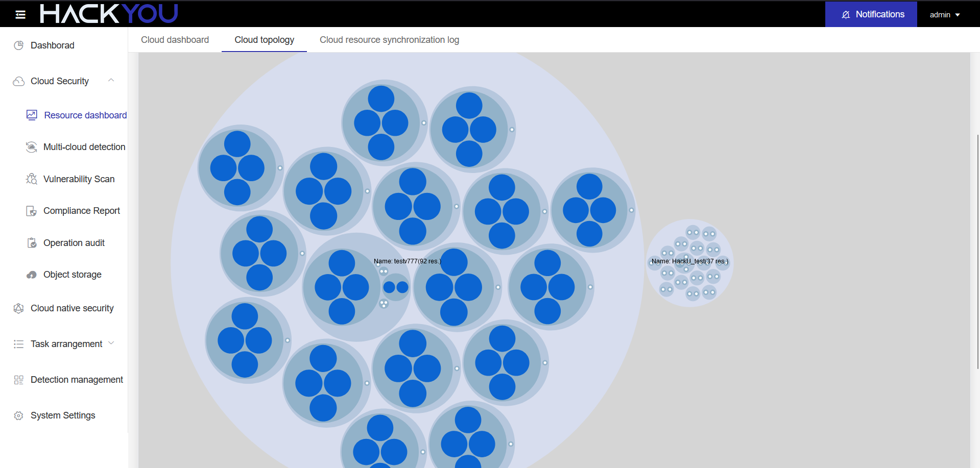Collapse the Cloud Security section chevron
Image resolution: width=980 pixels, height=468 pixels.
click(x=111, y=81)
